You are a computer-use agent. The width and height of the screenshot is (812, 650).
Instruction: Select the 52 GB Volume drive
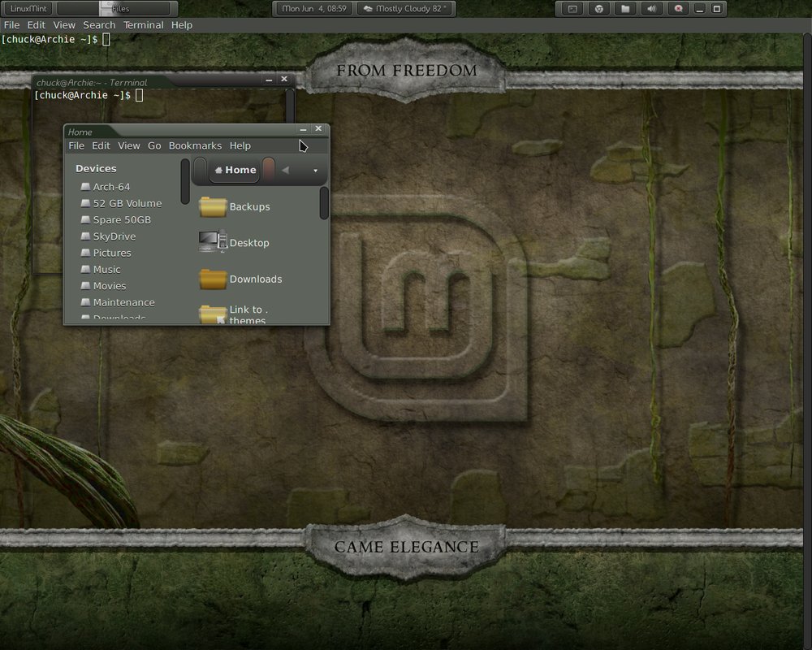(x=121, y=203)
